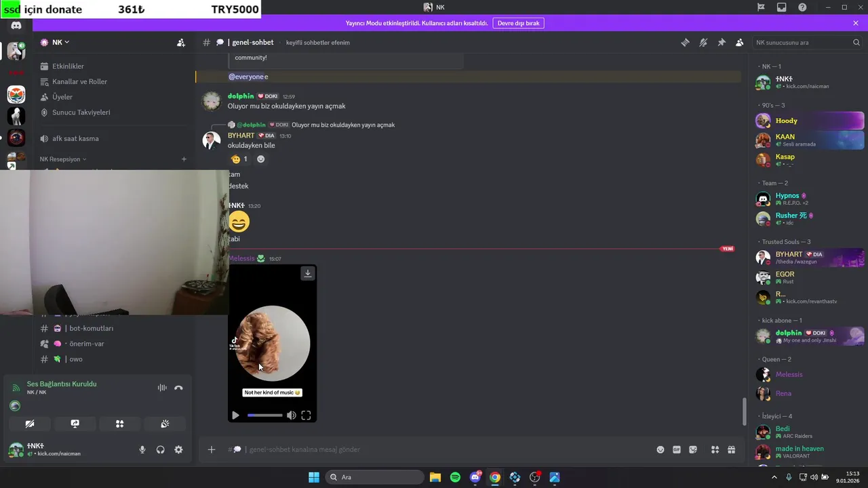The image size is (868, 488).
Task: Open Spotify from the taskbar
Action: click(x=455, y=477)
